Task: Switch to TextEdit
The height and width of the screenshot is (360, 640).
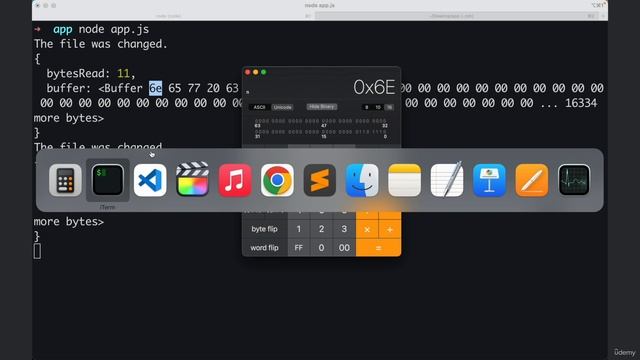Action: (x=447, y=180)
